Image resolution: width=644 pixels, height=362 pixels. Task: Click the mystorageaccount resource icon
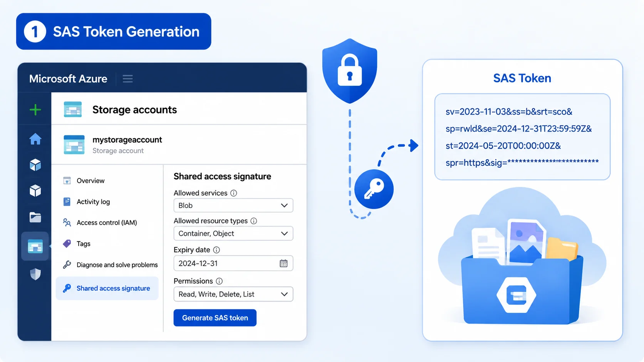pyautogui.click(x=74, y=145)
